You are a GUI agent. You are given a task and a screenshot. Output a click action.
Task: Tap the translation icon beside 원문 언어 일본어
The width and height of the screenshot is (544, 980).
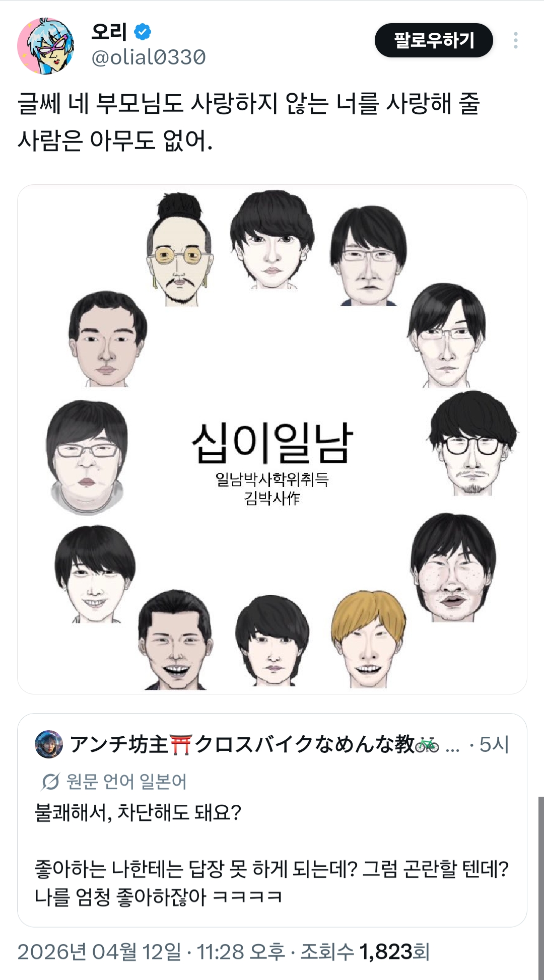tap(50, 782)
